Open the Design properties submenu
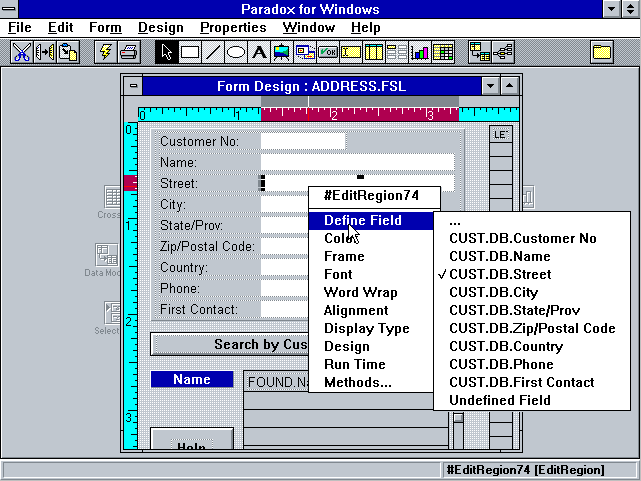The image size is (641, 481). pos(371,346)
